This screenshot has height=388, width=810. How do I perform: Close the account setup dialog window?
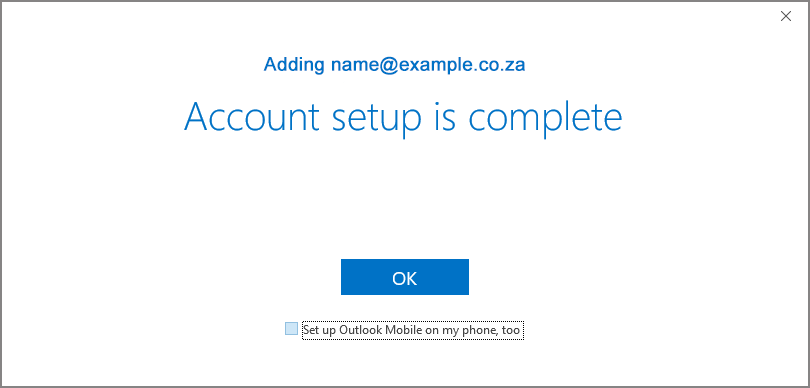(786, 16)
